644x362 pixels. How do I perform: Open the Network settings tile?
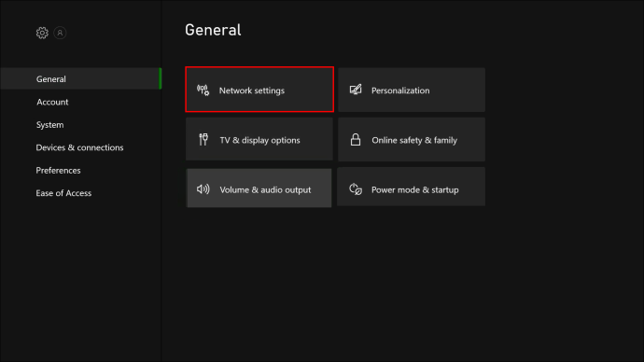pos(259,90)
